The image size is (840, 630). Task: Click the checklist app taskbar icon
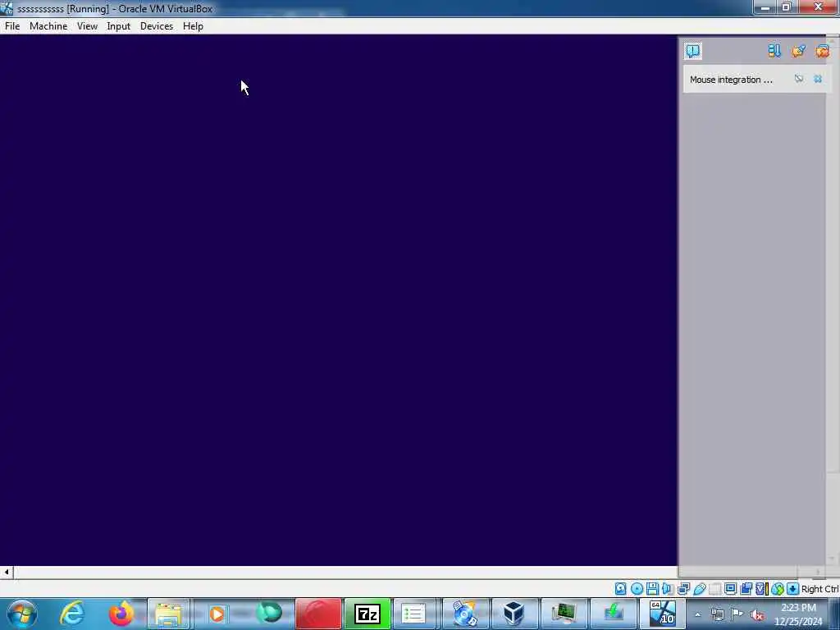point(413,614)
